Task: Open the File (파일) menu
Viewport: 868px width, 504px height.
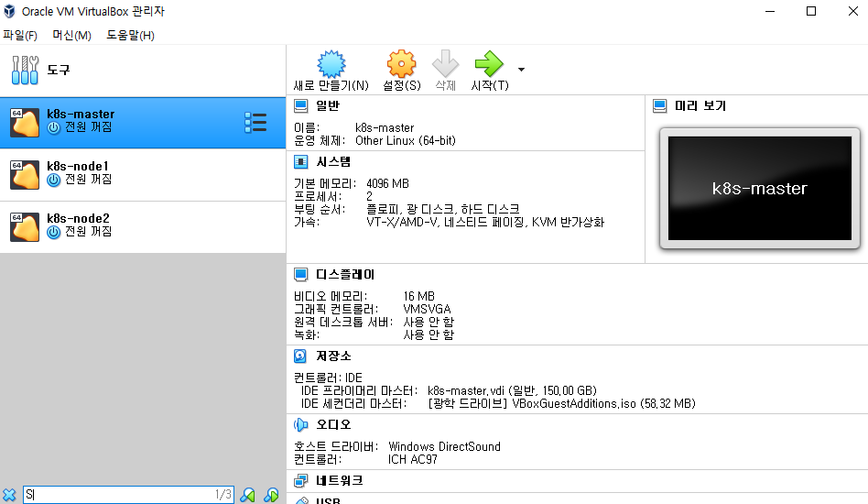Action: (x=20, y=36)
